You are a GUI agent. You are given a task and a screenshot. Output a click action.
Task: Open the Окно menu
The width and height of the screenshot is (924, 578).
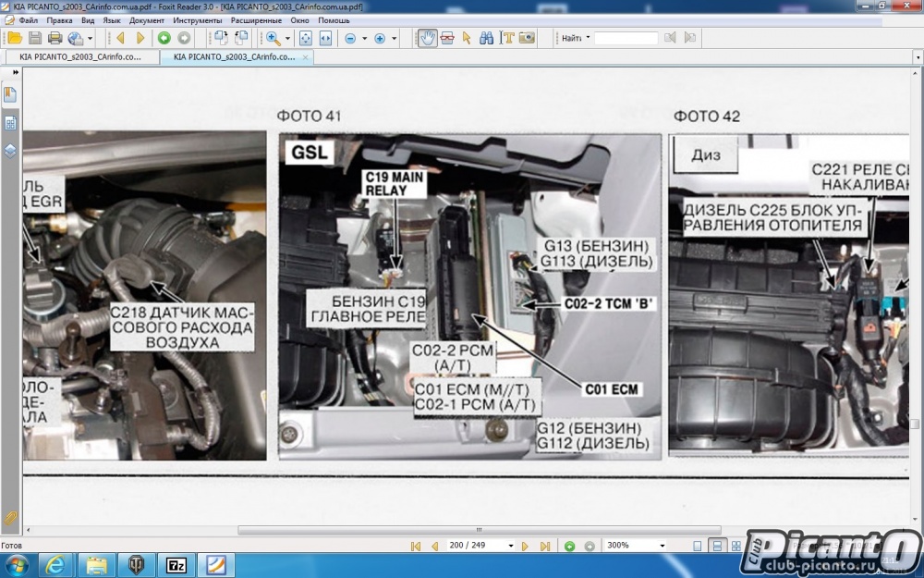(x=300, y=20)
